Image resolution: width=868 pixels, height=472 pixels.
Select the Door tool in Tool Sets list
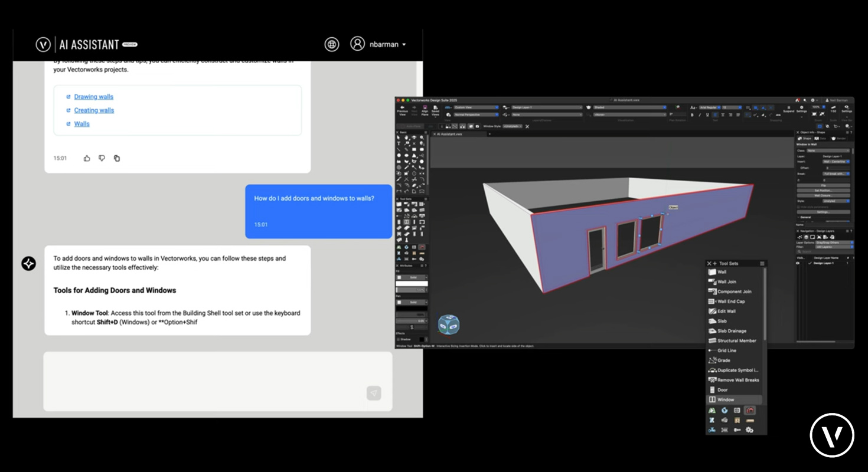tap(722, 390)
